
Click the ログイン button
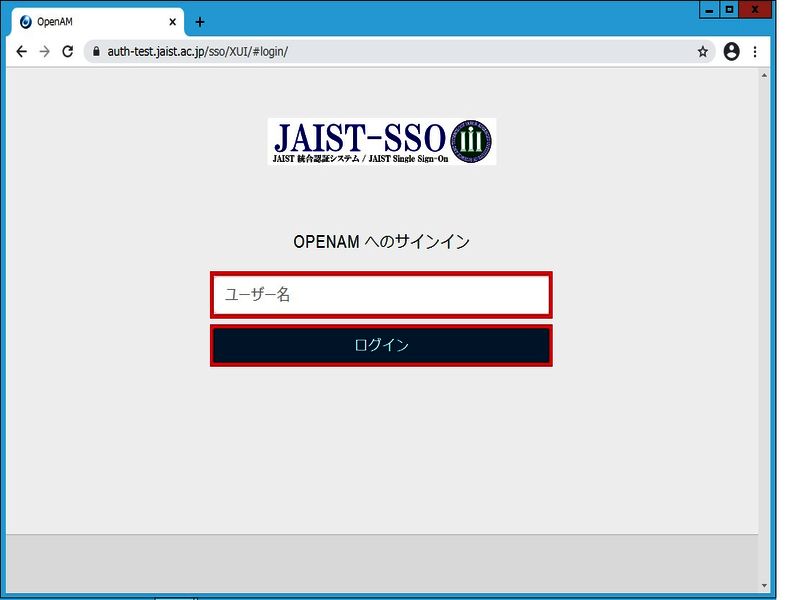point(381,345)
